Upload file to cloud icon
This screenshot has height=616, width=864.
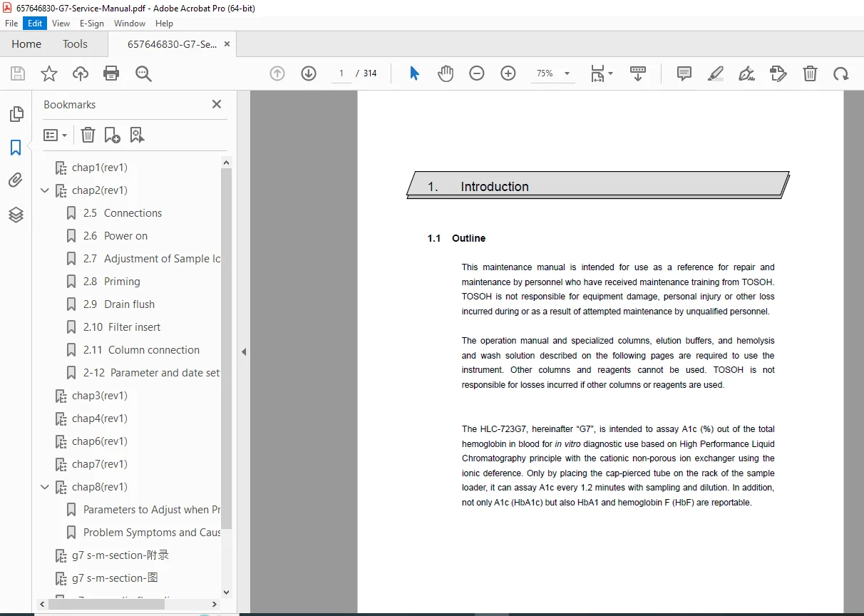click(81, 73)
